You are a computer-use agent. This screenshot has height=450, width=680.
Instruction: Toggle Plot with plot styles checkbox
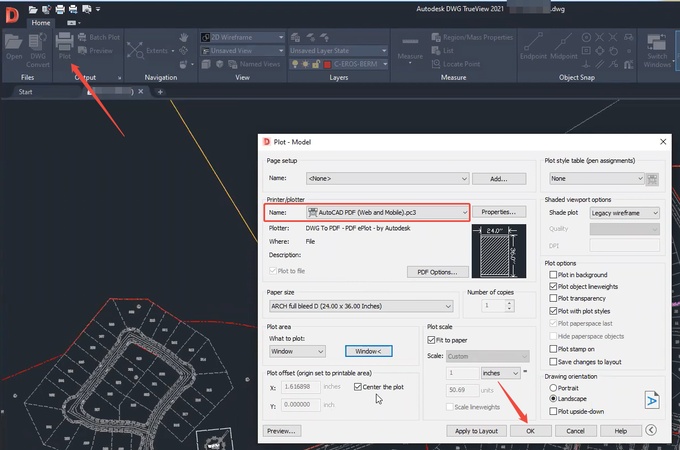(x=553, y=311)
